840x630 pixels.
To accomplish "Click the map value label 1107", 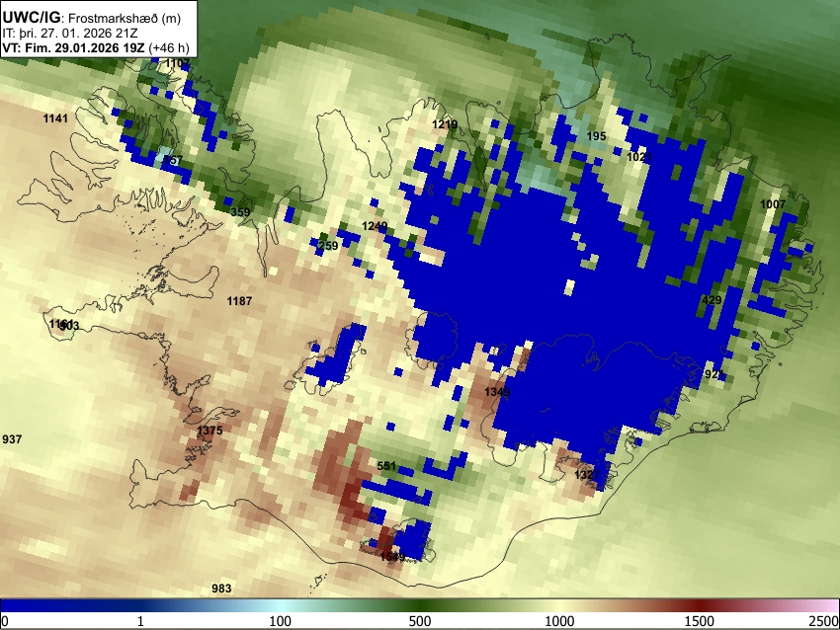I will (x=178, y=64).
